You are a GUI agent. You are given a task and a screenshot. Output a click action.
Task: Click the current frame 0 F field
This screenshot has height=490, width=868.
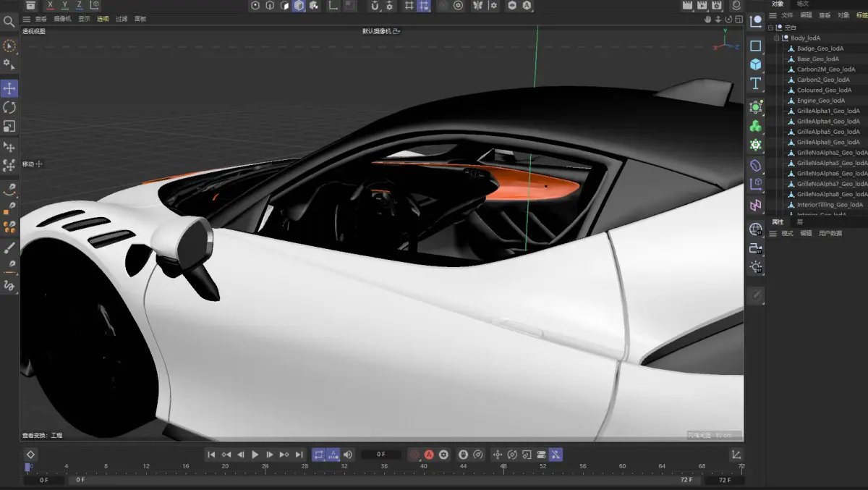click(x=380, y=455)
